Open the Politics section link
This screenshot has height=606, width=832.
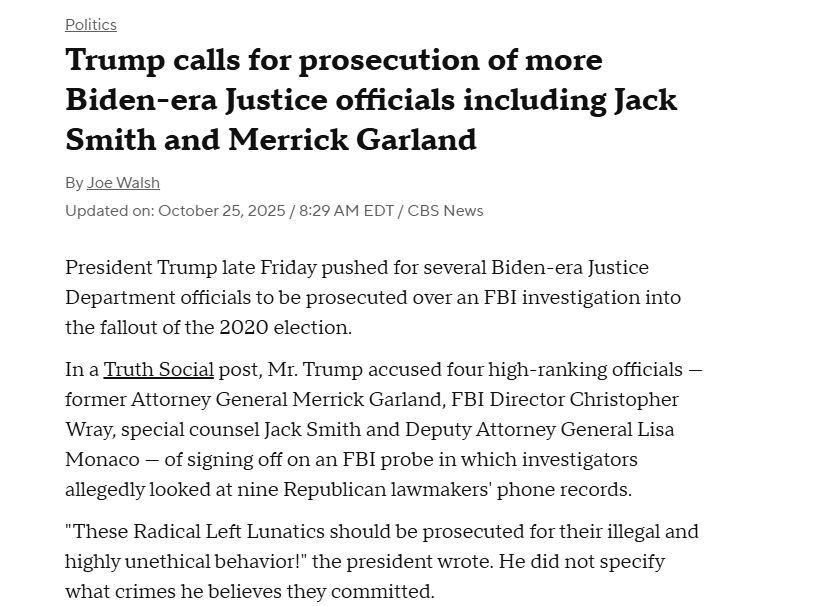[91, 25]
